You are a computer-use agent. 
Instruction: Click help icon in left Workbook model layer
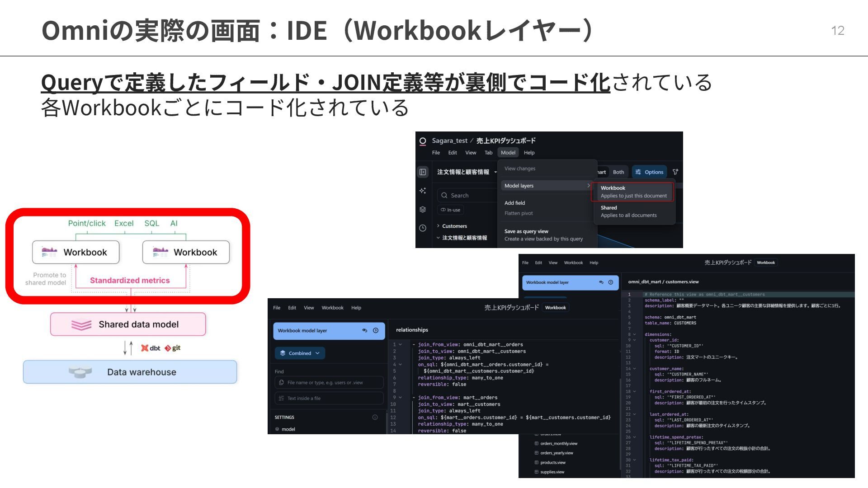[376, 331]
